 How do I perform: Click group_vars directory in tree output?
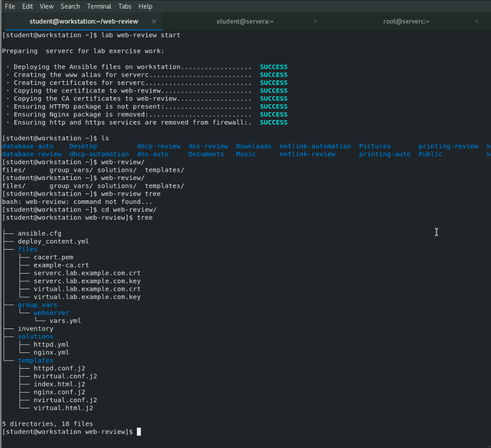point(38,305)
